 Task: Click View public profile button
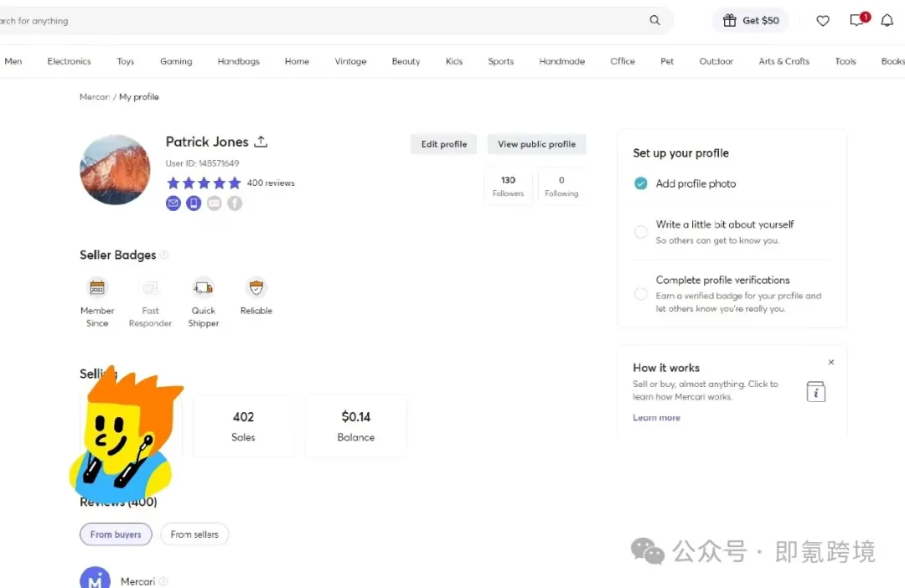coord(537,144)
